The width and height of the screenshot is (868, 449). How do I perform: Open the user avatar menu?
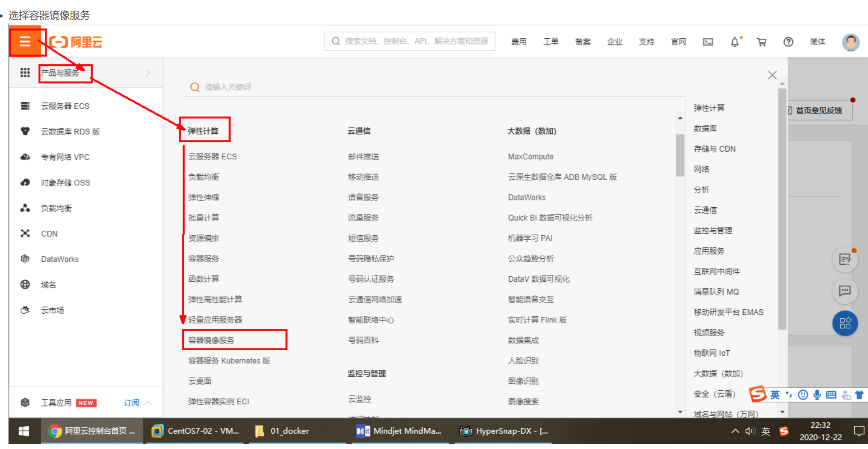[851, 42]
